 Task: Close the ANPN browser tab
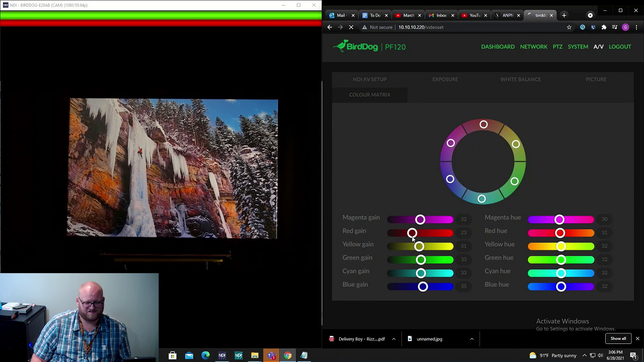(518, 16)
